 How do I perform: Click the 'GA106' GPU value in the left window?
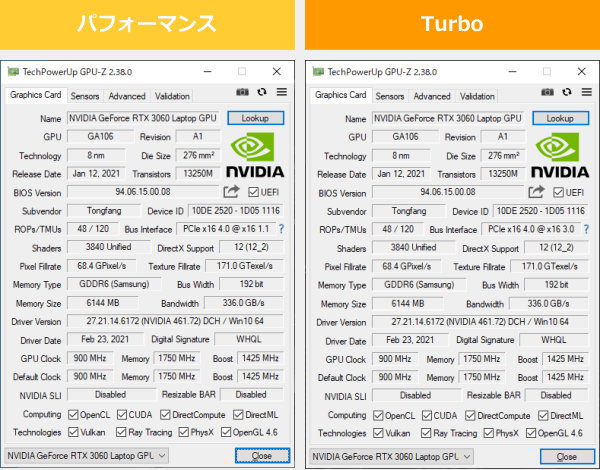pyautogui.click(x=100, y=136)
